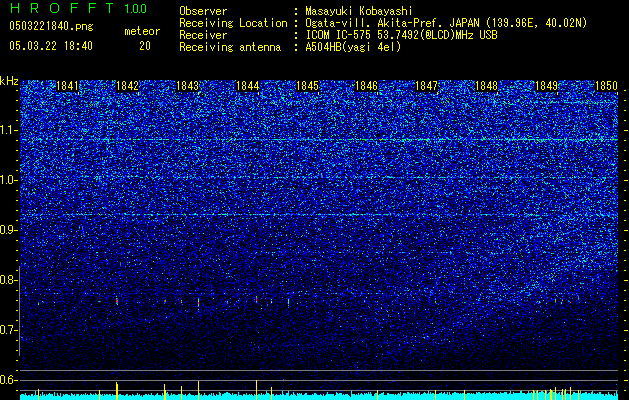Image resolution: width=629 pixels, height=400 pixels.
Task: Click the red meteor echo at 1844
Action: tap(256, 299)
